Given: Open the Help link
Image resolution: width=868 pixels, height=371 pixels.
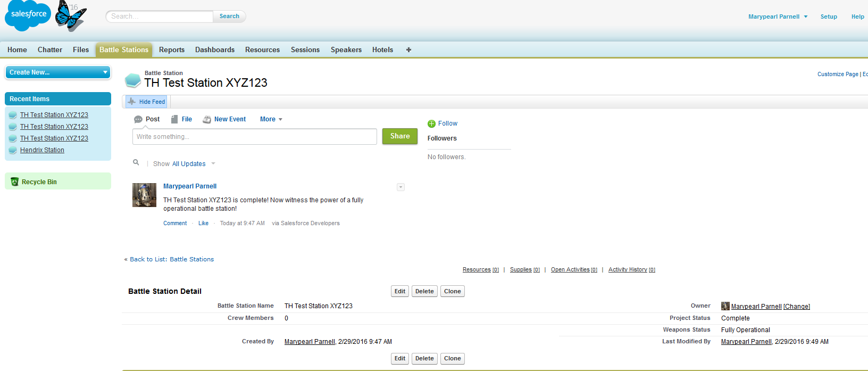Looking at the screenshot, I should [857, 17].
